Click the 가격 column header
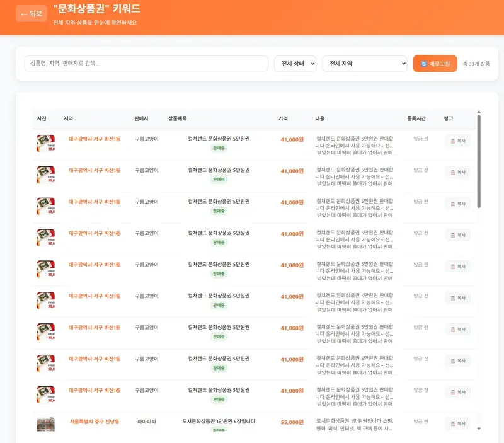The width and height of the screenshot is (504, 443). (283, 118)
